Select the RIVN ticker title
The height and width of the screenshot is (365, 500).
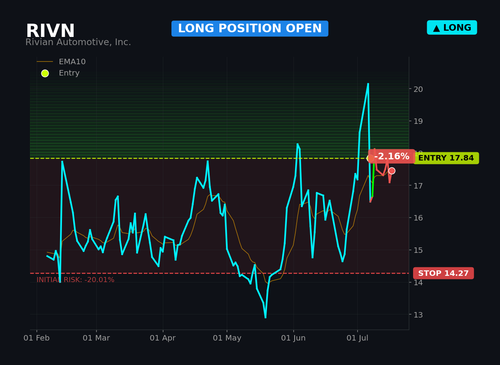click(50, 30)
